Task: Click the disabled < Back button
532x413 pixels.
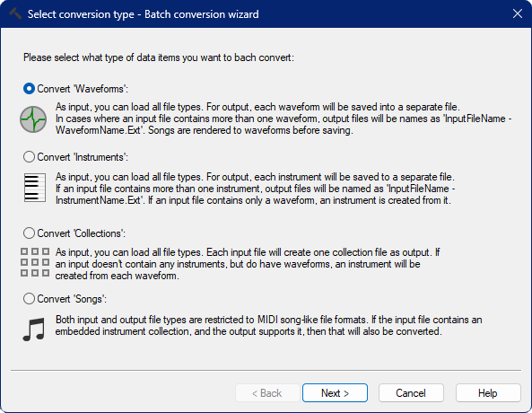Action: click(267, 393)
